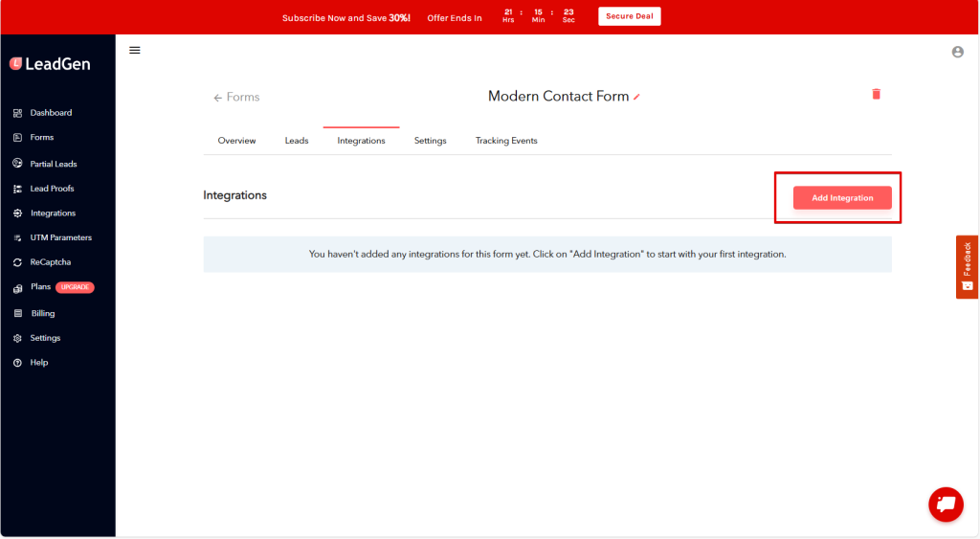Open the Billing sidebar item
This screenshot has width=980, height=539.
[x=42, y=313]
